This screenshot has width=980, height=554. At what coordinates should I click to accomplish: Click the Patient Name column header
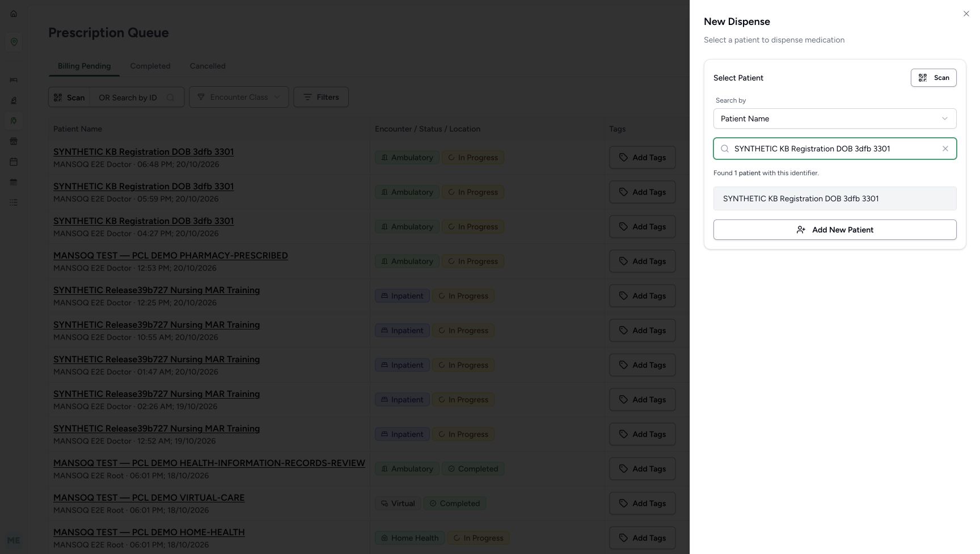78,129
